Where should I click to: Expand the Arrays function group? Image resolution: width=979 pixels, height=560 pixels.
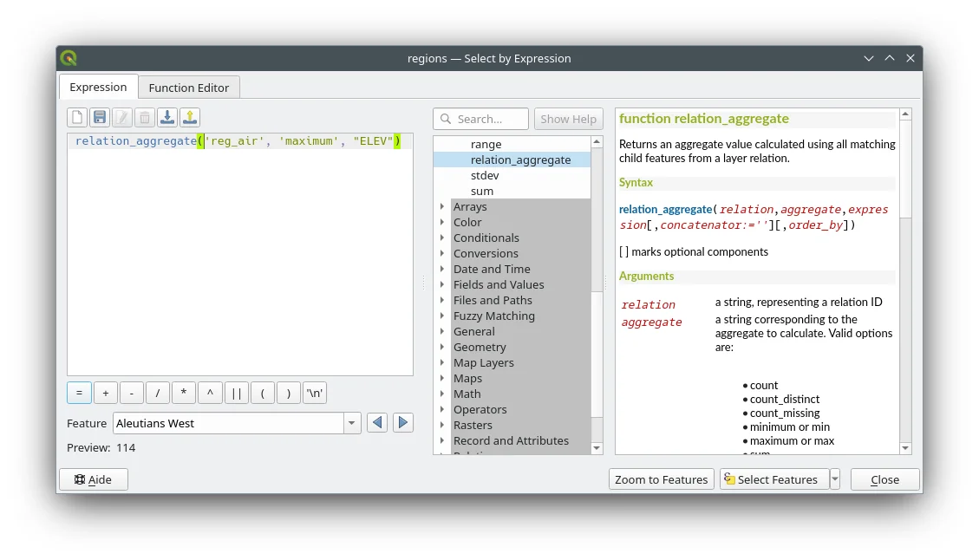(442, 207)
